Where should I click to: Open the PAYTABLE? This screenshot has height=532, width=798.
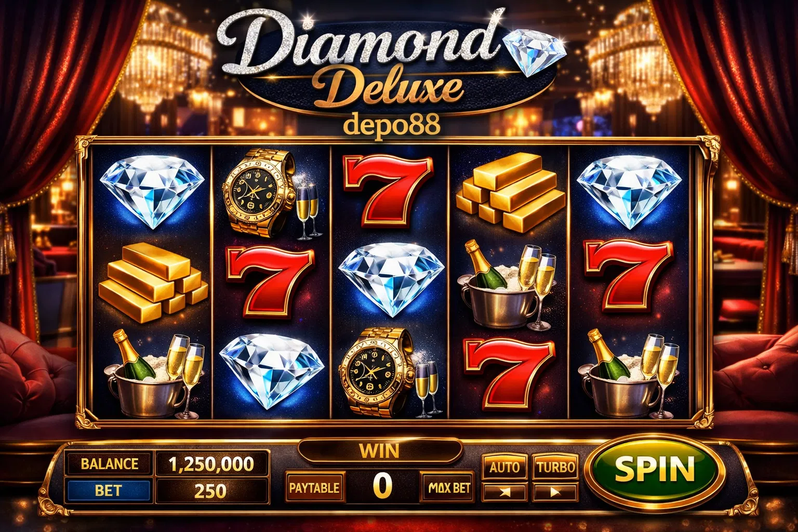[314, 488]
